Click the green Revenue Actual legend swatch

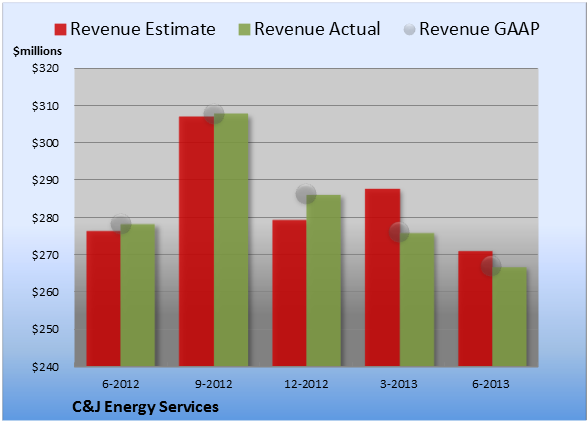(244, 30)
